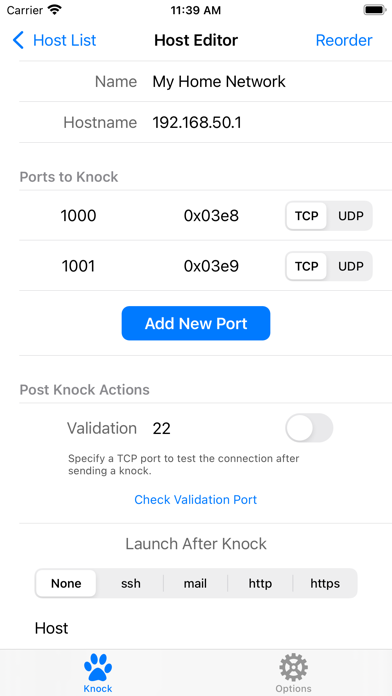The height and width of the screenshot is (696, 392).
Task: Tap Check Validation Port link
Action: tap(196, 500)
